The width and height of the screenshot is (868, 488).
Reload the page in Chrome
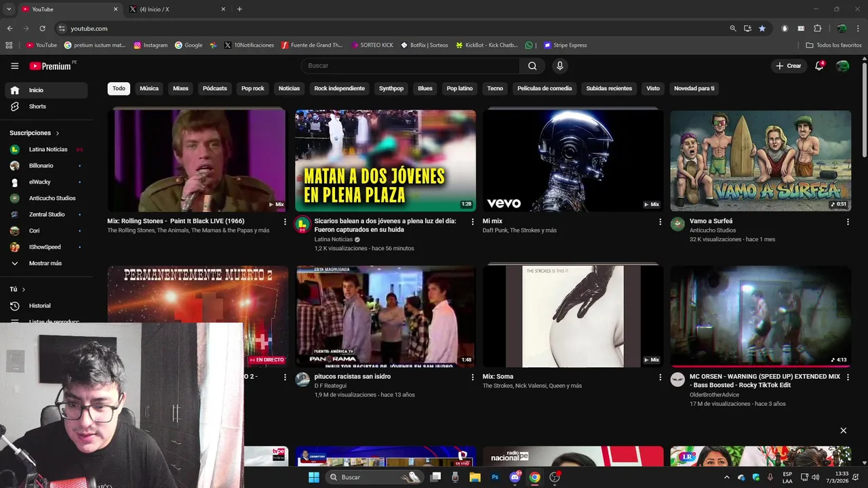(x=42, y=28)
